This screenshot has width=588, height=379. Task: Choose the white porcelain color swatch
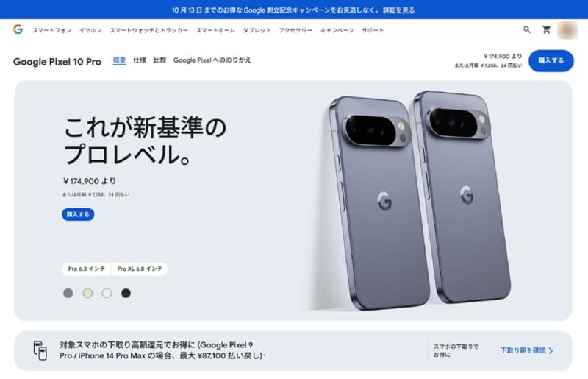coord(107,293)
